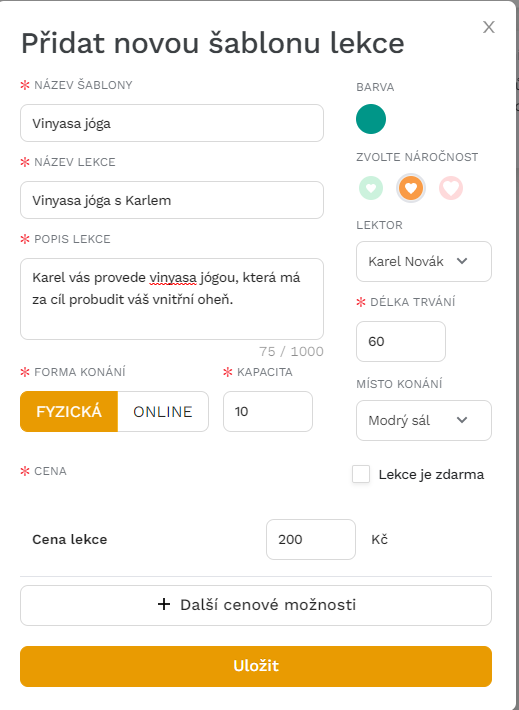Click the FORMA KONÁNÍ label
The height and width of the screenshot is (710, 519).
[x=80, y=372]
